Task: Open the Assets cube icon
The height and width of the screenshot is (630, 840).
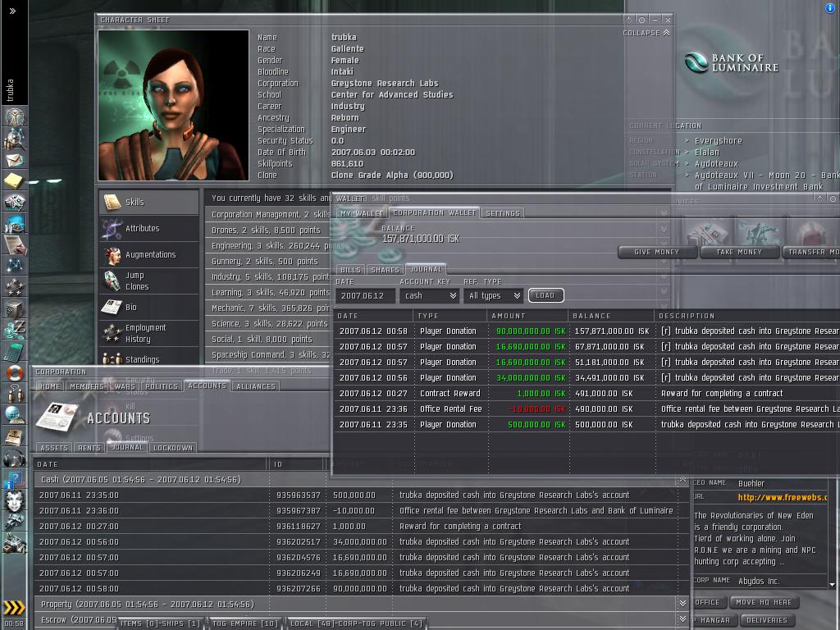Action: click(x=15, y=308)
